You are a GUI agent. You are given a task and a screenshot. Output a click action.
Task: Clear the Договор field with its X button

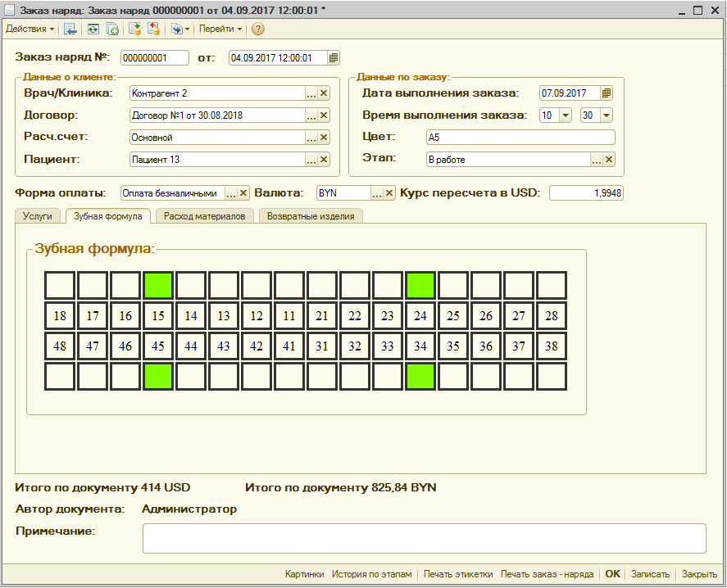pos(324,115)
